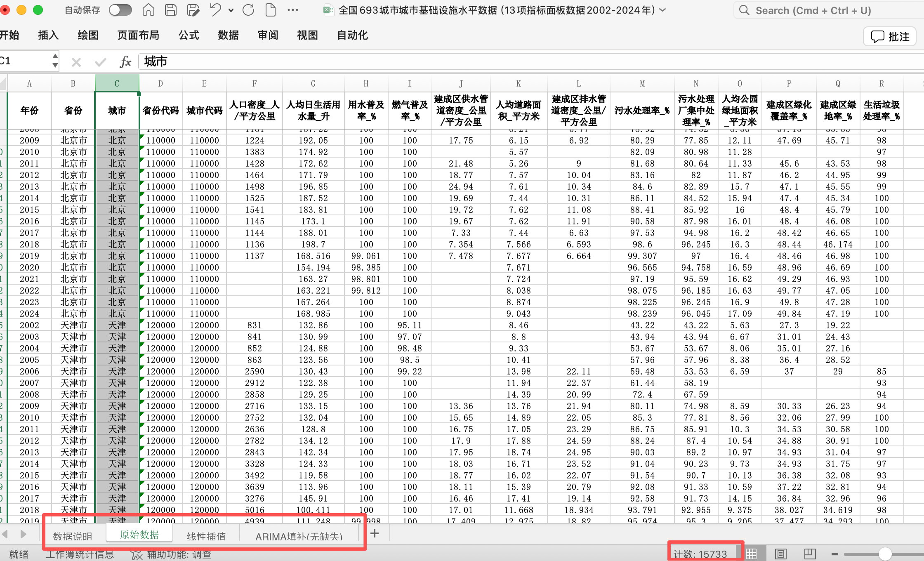Click the Redo circular arrow icon
The image size is (924, 561).
[248, 10]
